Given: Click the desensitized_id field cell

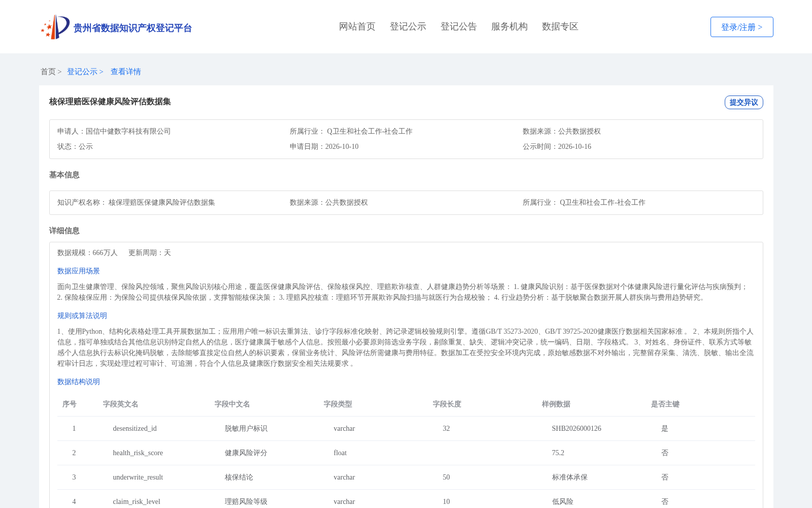Looking at the screenshot, I should [135, 428].
